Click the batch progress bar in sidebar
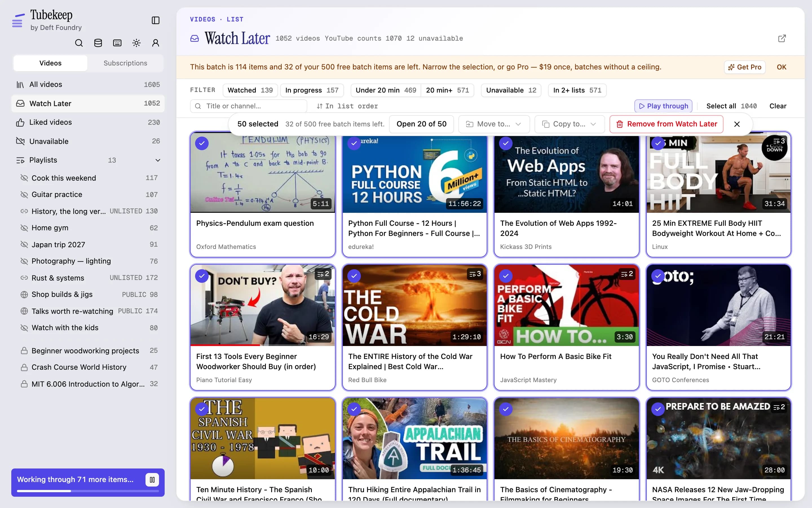812x508 pixels. [88, 491]
